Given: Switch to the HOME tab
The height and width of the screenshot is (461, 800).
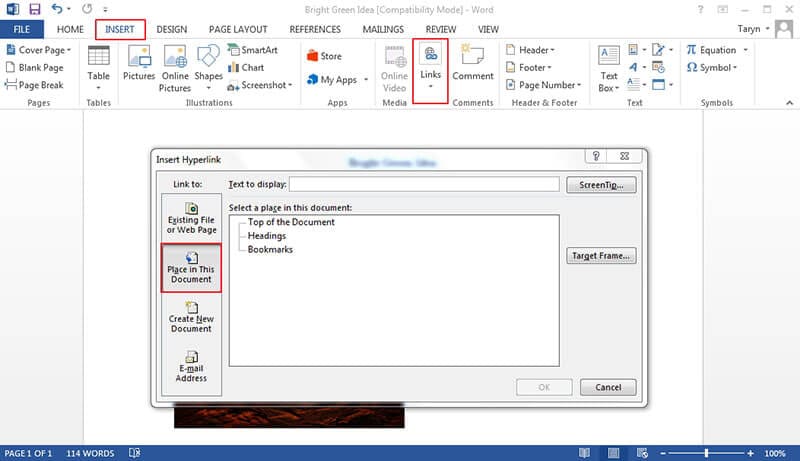Looking at the screenshot, I should pos(70,29).
